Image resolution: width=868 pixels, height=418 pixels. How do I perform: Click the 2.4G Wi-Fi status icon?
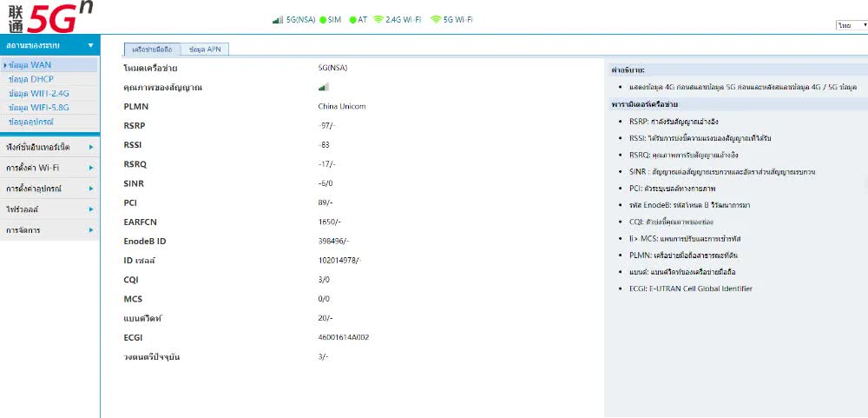click(378, 19)
